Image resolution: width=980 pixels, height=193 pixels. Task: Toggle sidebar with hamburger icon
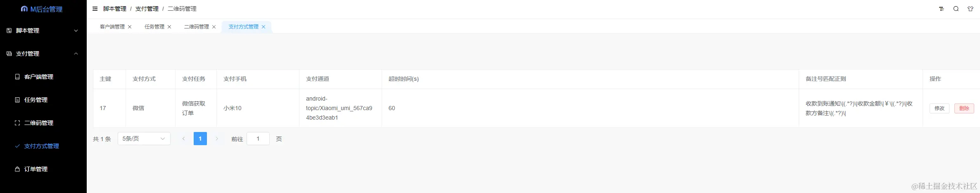pos(95,9)
